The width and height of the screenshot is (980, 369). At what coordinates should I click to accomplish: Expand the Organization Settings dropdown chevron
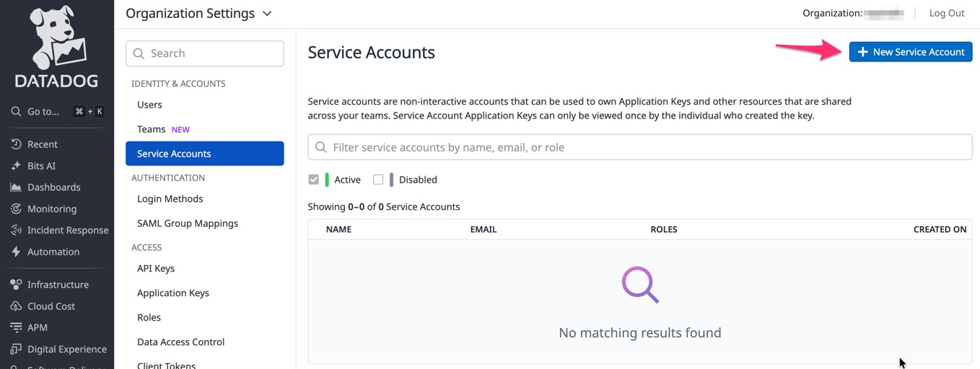(x=267, y=14)
